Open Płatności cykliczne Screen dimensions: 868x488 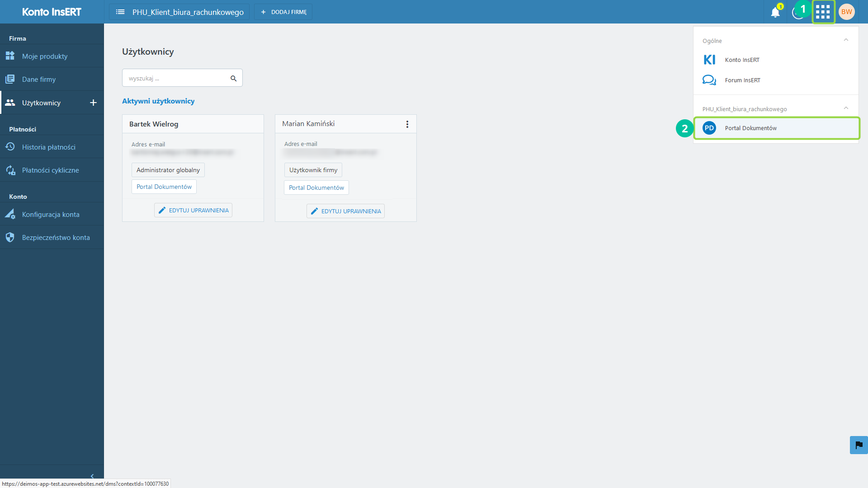[52, 170]
